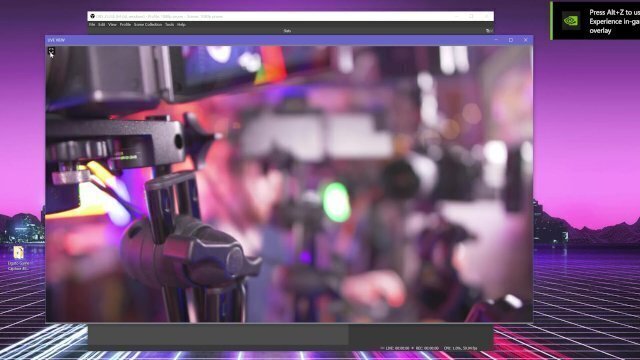Click the NVIDIA GeForce overlay notification icon
This screenshot has height=360, width=640.
click(571, 20)
